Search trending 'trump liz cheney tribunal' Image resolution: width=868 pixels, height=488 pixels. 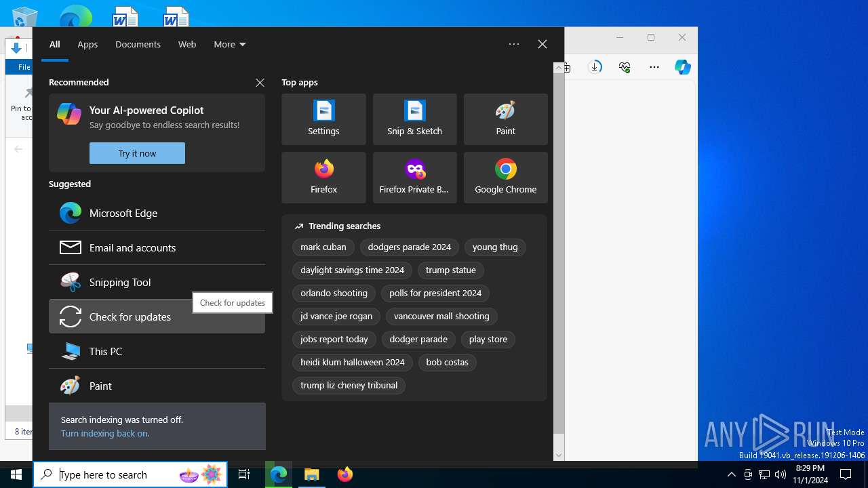(349, 386)
